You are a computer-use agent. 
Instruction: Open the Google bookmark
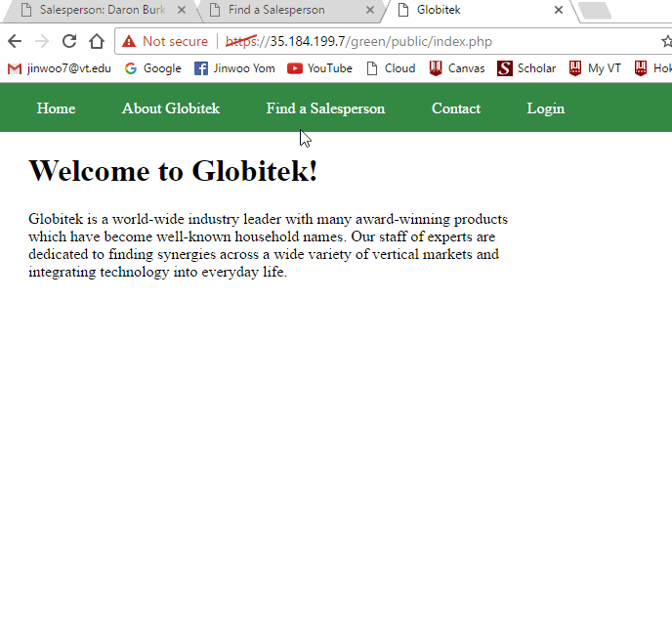coord(153,68)
